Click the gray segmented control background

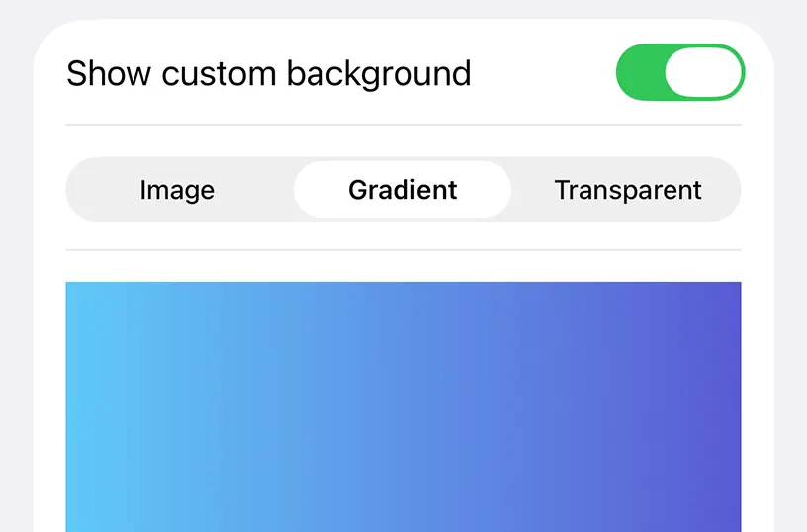403,190
